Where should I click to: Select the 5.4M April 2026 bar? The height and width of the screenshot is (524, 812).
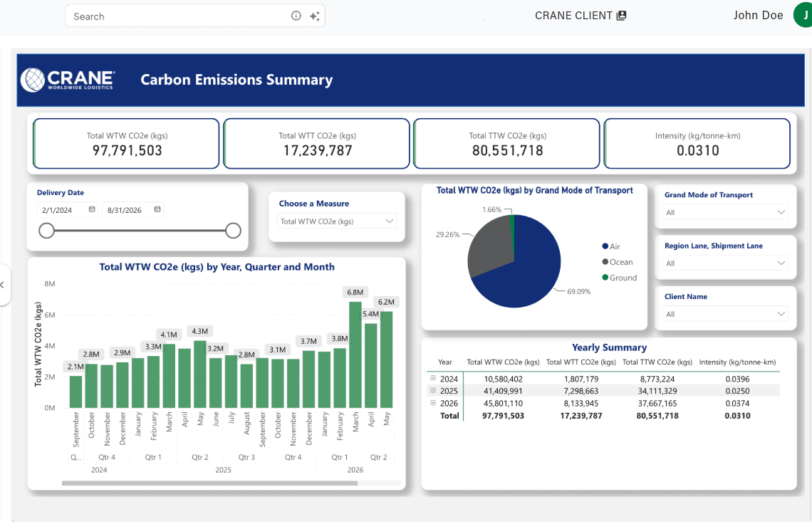click(371, 365)
